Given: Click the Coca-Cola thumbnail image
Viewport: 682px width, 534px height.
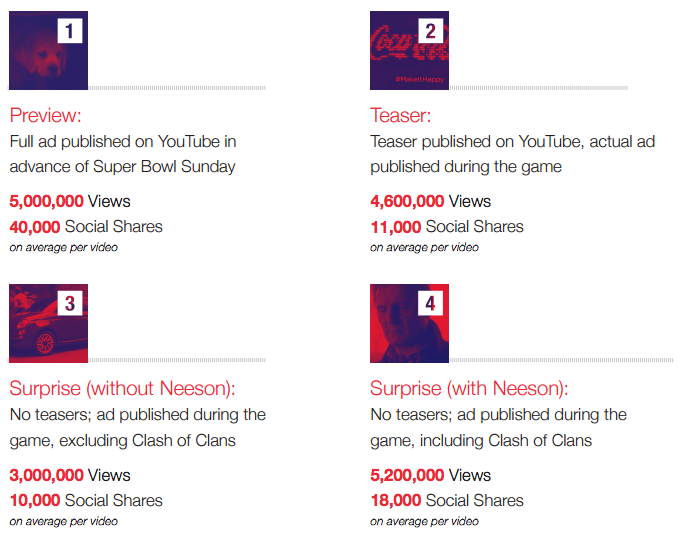Looking at the screenshot, I should (409, 50).
